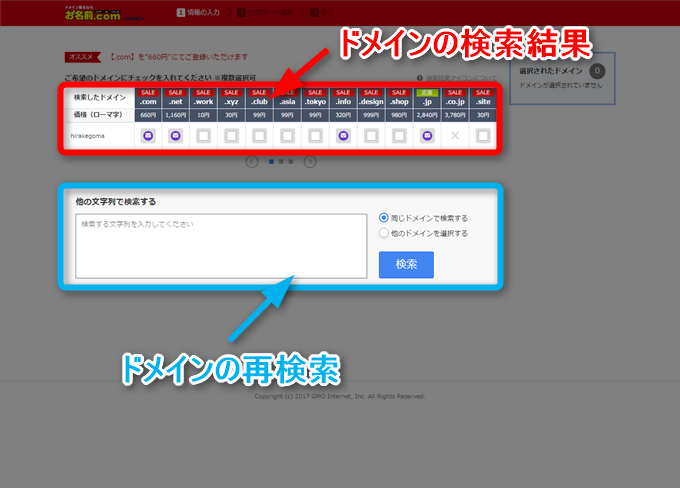Click the オススメ badge

(x=82, y=57)
